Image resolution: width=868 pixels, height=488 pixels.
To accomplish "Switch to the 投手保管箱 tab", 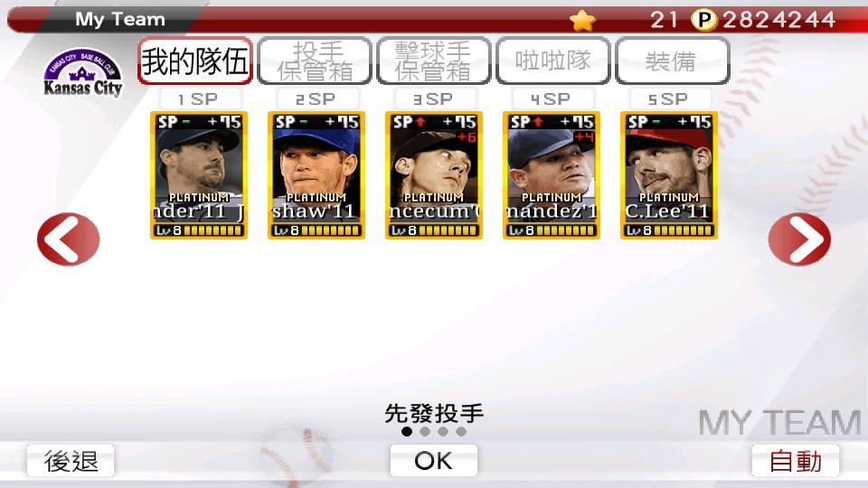I will pos(315,61).
